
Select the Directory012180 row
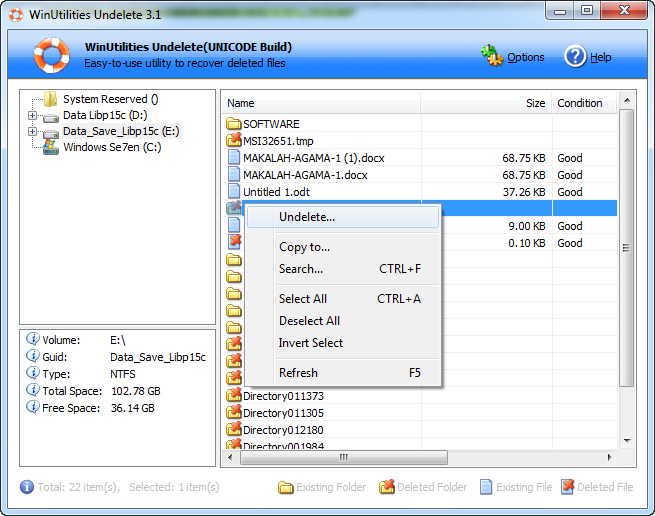click(419, 430)
